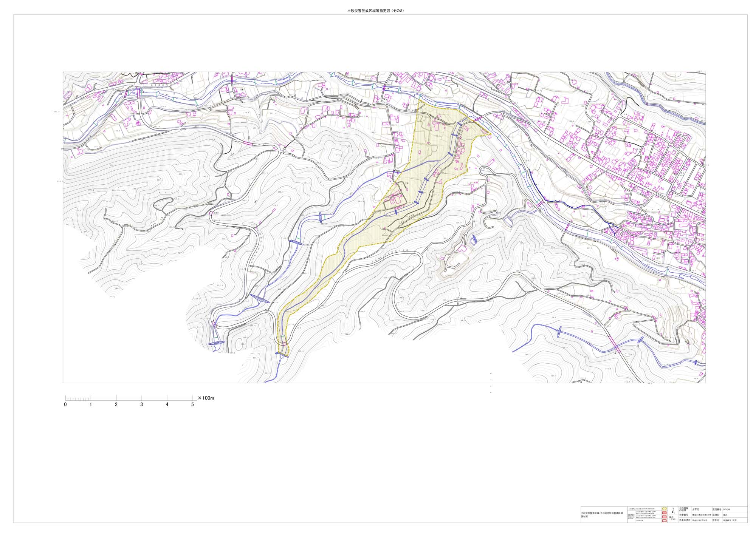Click the '×100m' scale unit label
This screenshot has height=534, width=756.
tap(206, 398)
